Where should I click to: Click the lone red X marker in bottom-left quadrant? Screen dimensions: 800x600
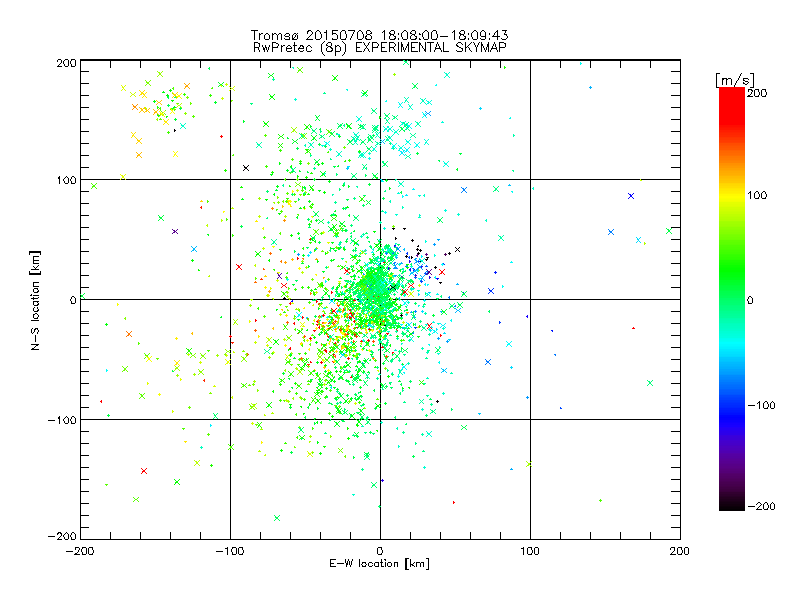tap(144, 471)
